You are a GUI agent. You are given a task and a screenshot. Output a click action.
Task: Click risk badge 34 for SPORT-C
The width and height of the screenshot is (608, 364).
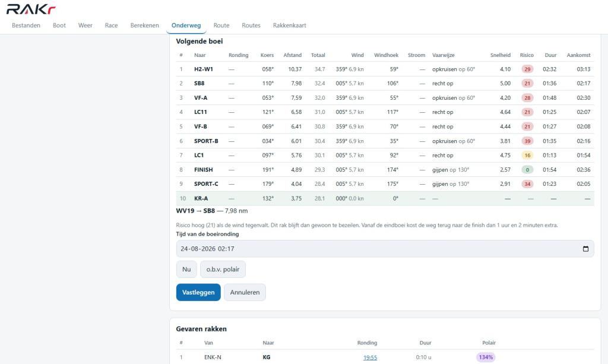pyautogui.click(x=527, y=184)
